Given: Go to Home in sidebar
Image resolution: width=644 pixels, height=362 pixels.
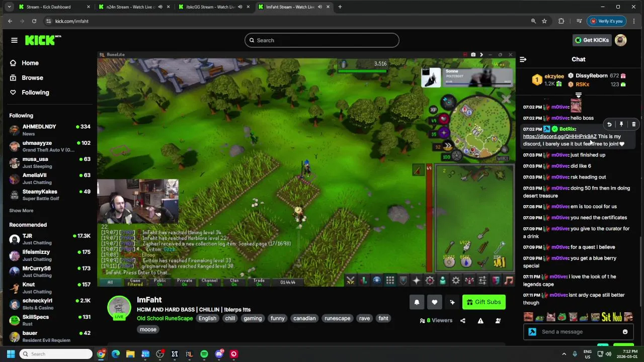Looking at the screenshot, I should (x=30, y=63).
